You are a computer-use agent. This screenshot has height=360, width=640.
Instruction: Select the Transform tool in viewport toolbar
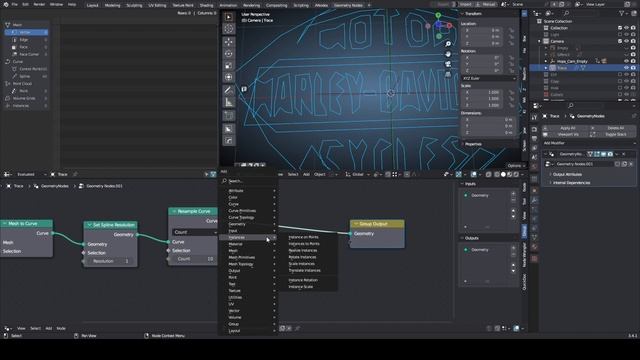[x=229, y=77]
